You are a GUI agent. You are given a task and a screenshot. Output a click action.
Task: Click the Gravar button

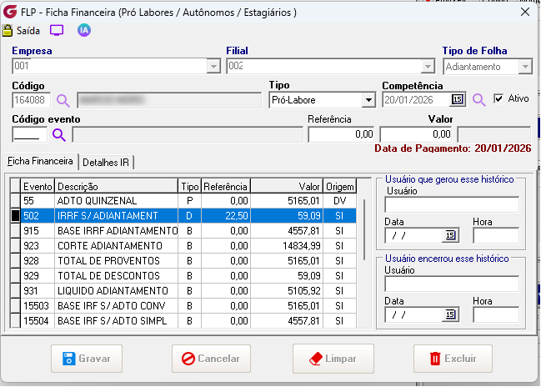(x=87, y=359)
